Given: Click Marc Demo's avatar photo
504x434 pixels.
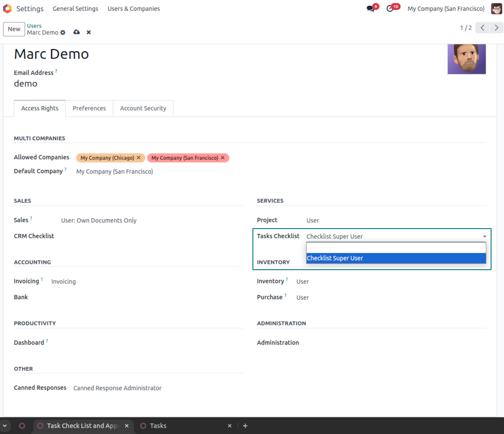Looking at the screenshot, I should point(467,58).
